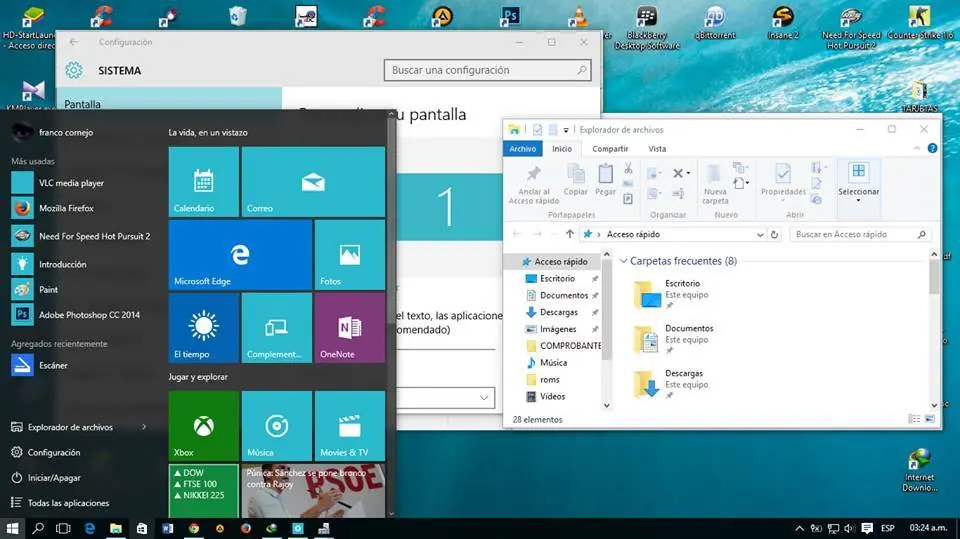Click the Copiar ribbon button

(576, 181)
